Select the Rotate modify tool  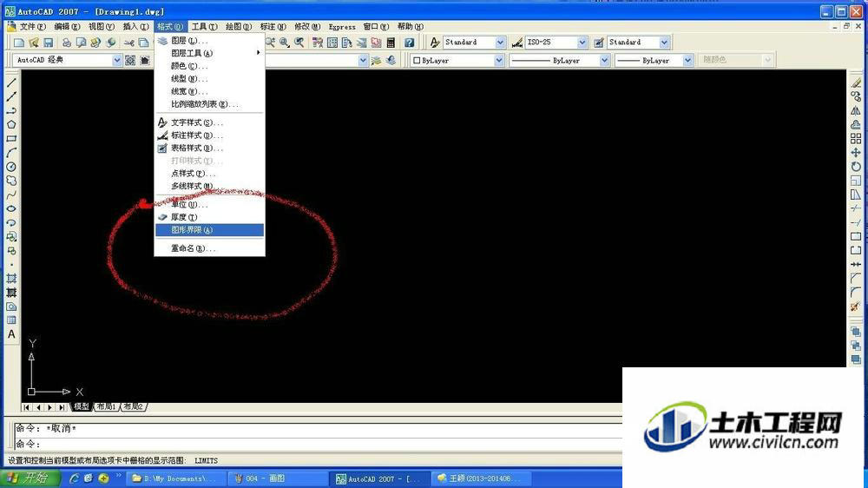pos(856,166)
